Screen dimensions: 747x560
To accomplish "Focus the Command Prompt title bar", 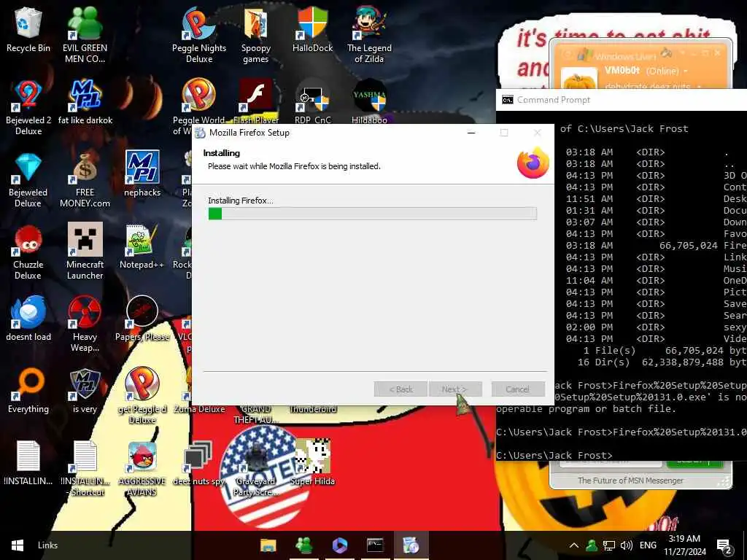I will point(622,99).
